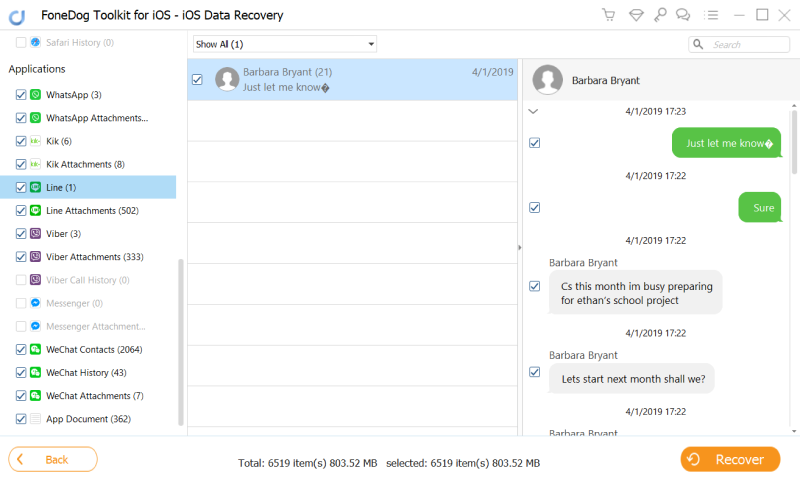This screenshot has height=489, width=800.
Task: Click the Recover button
Action: click(730, 459)
